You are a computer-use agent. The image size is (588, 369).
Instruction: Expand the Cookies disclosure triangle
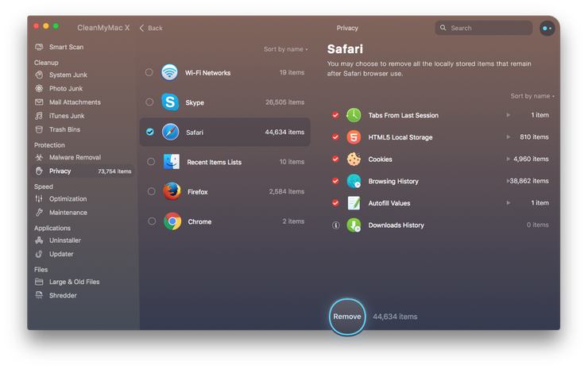[x=508, y=159]
